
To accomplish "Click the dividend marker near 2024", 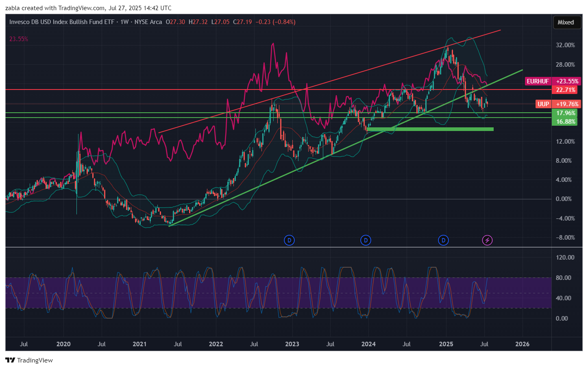I will point(366,240).
